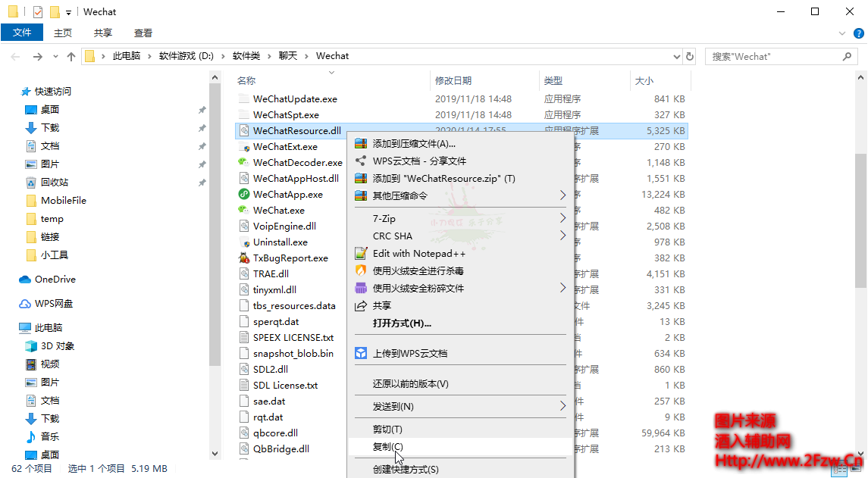Switch to details view in status bar
Screen dimensions: 868x478
840,469
